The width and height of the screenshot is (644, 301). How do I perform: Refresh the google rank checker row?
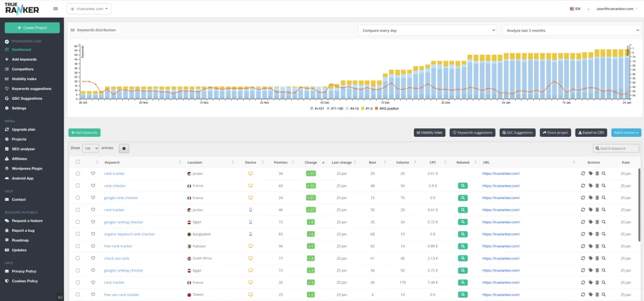coord(583,198)
